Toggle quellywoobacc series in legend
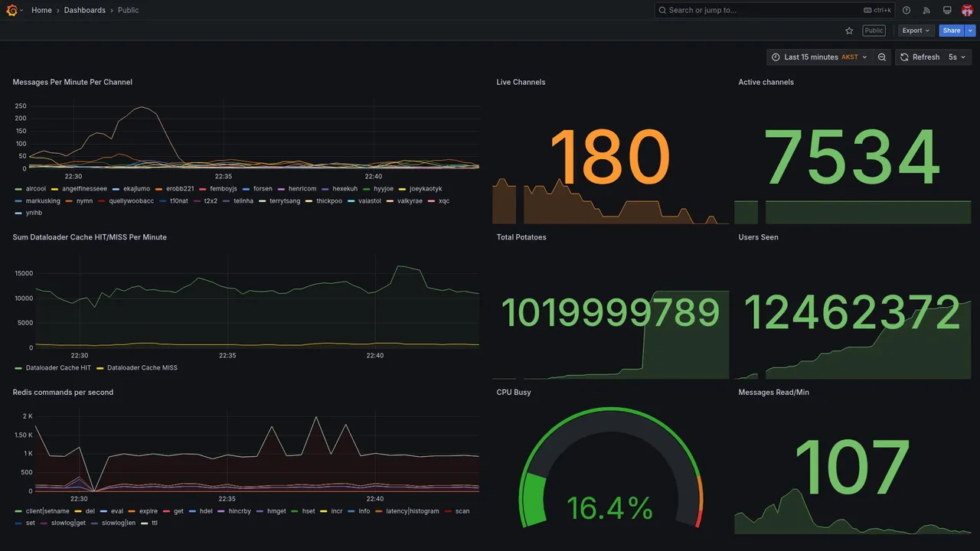The image size is (980, 551). click(x=132, y=201)
